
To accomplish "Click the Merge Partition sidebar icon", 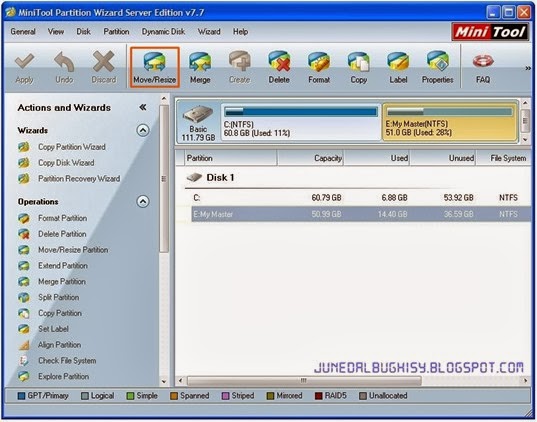I will click(x=24, y=282).
